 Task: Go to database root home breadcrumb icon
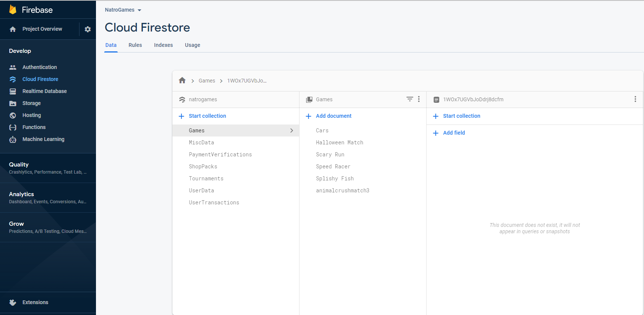tap(182, 80)
